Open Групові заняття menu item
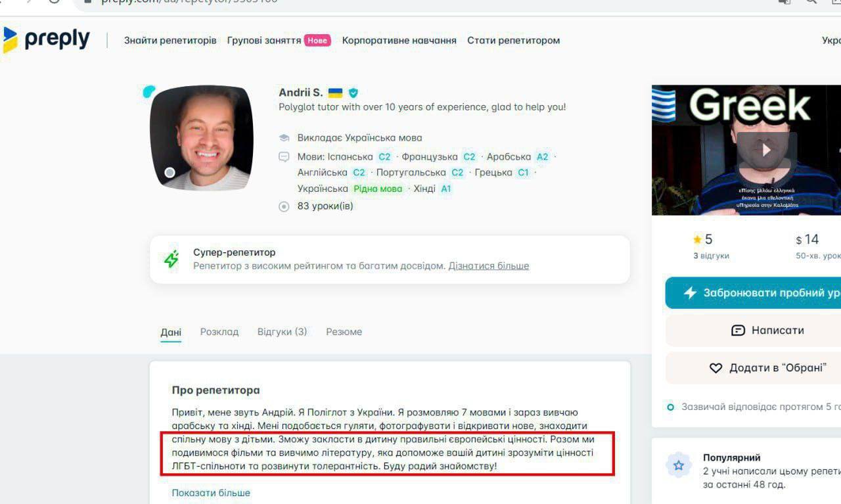The image size is (841, 504). 264,40
